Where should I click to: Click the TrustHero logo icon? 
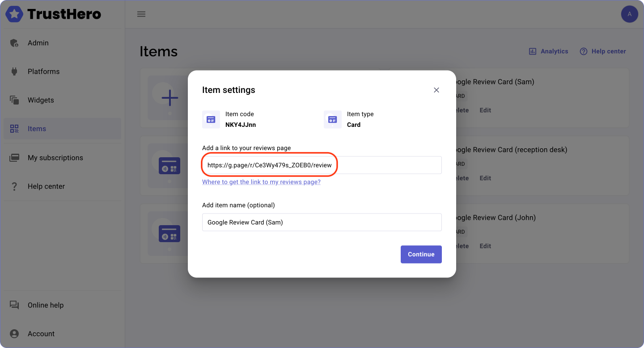click(14, 14)
